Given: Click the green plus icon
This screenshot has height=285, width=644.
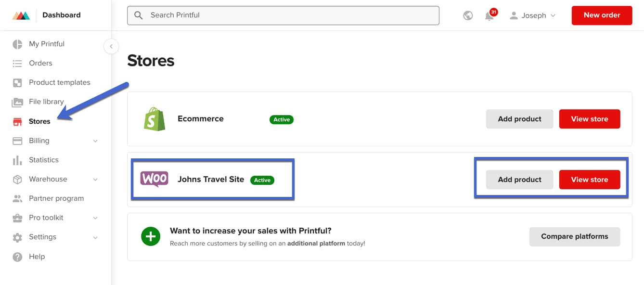Looking at the screenshot, I should (151, 236).
